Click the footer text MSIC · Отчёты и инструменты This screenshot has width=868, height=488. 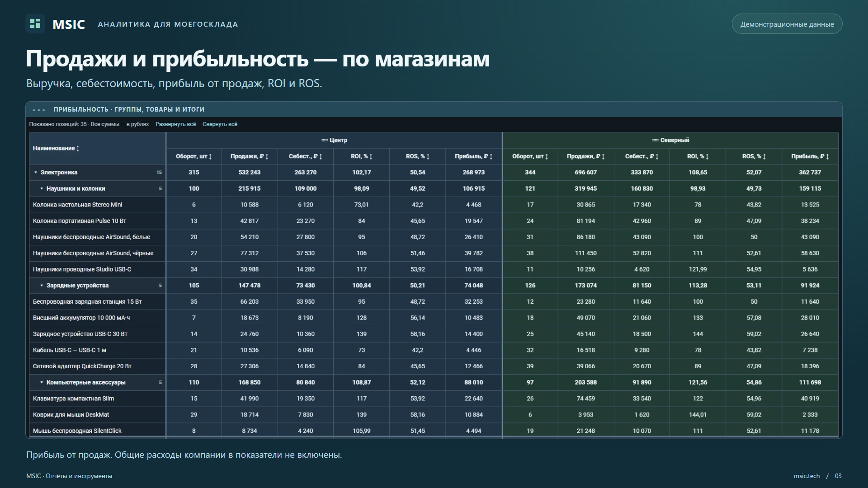click(x=69, y=476)
